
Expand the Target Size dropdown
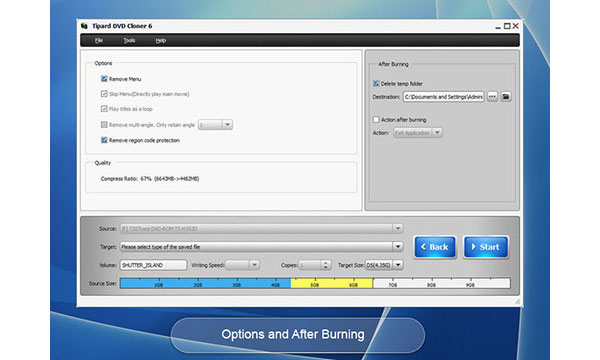(398, 265)
